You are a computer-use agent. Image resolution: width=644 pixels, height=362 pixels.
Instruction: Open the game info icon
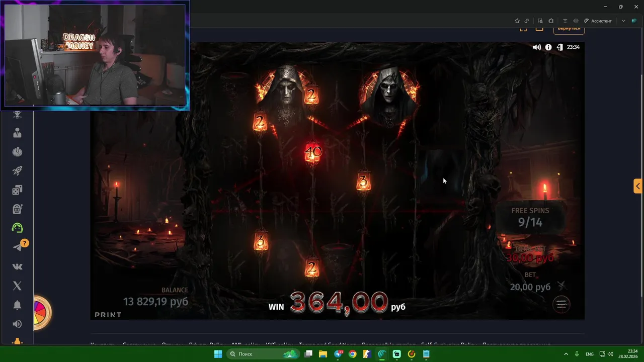coord(548,47)
